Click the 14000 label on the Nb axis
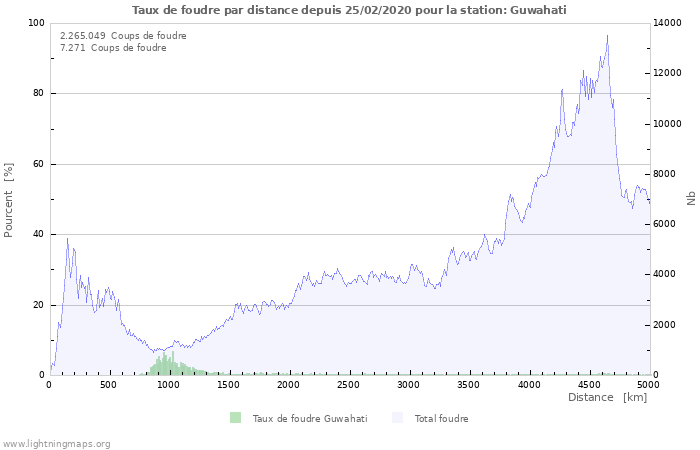This screenshot has height=450, width=700. coord(668,23)
